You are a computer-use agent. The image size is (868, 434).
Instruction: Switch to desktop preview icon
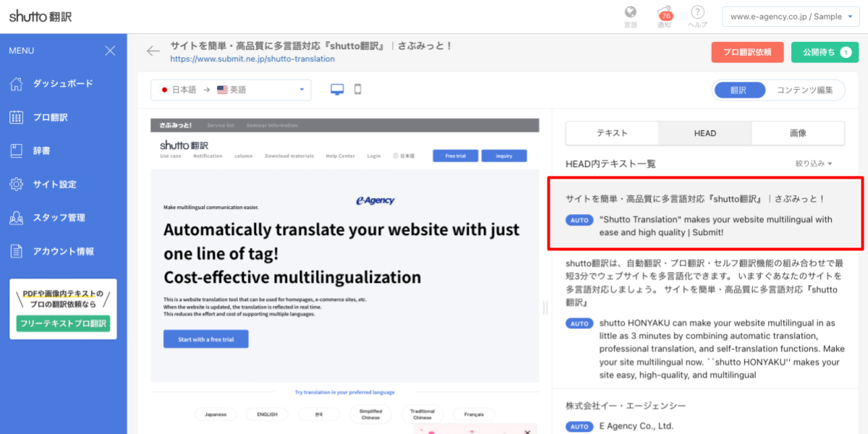[337, 90]
